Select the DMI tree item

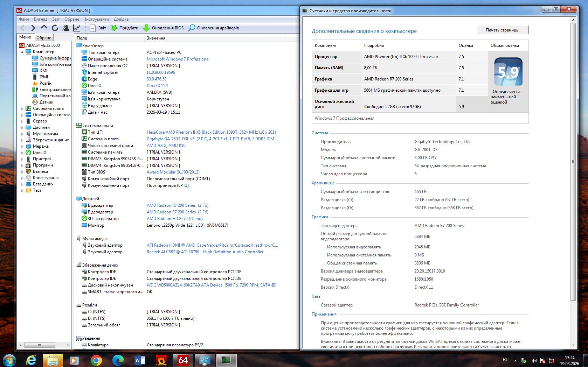43,70
